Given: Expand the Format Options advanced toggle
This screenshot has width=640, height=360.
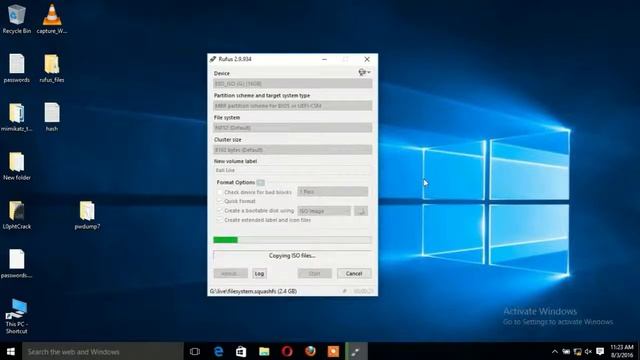Looking at the screenshot, I should 261,182.
